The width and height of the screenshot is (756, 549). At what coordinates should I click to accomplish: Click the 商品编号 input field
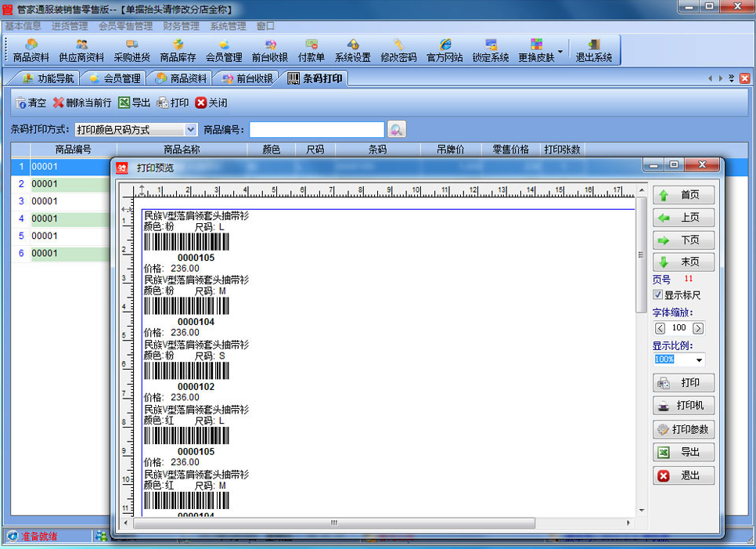[317, 130]
